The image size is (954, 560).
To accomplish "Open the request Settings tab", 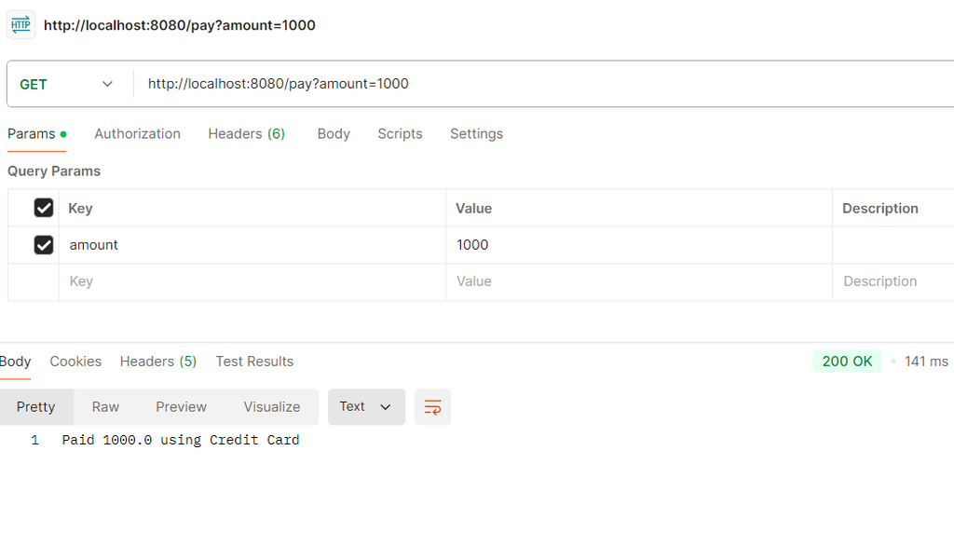I will coord(476,133).
